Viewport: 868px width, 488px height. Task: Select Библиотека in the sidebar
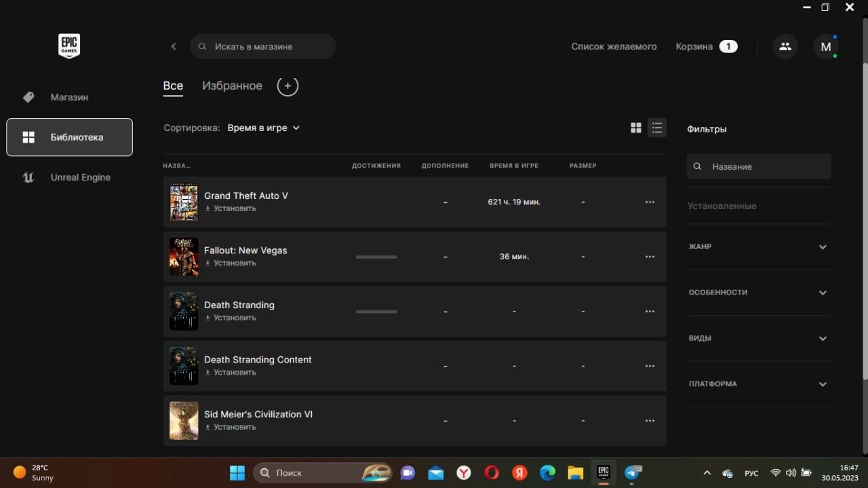(x=69, y=137)
